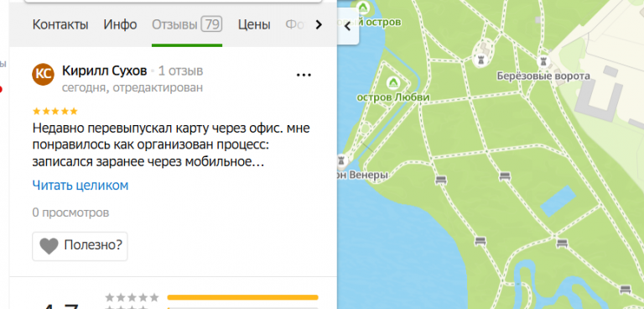The image size is (644, 309).
Task: Show more tabs with the right chevron
Action: click(x=319, y=25)
